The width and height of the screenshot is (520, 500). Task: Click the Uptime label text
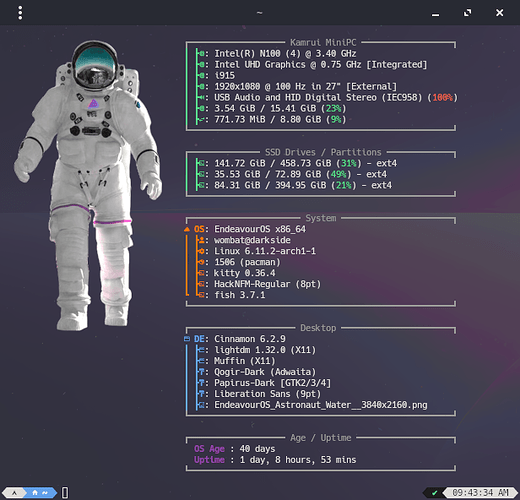coord(209,460)
